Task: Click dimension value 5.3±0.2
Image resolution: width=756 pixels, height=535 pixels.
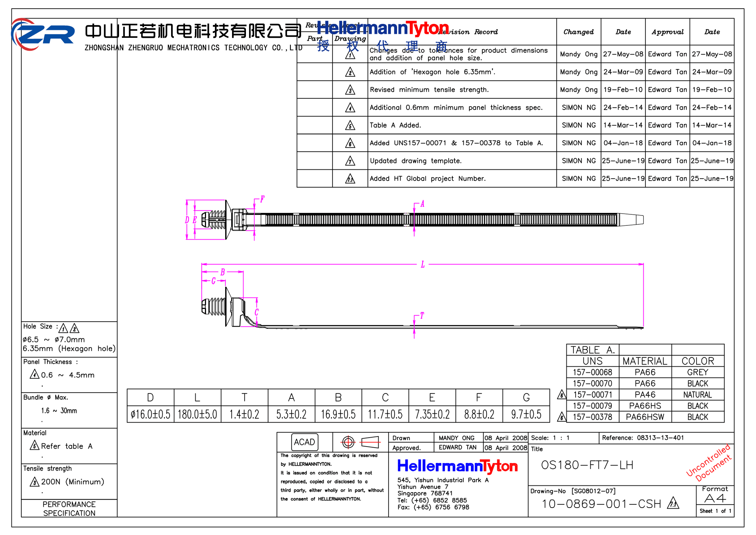Action: tap(292, 414)
